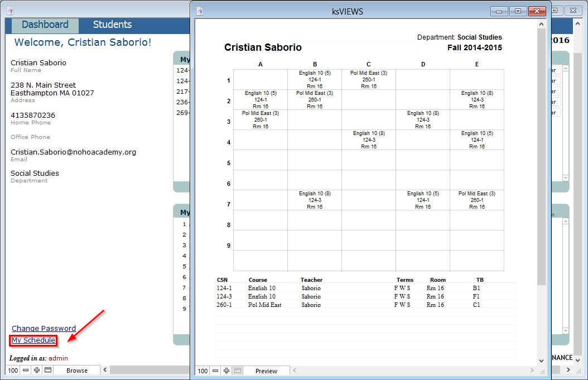588x380 pixels.
Task: Toggle the status toolbar icon beside Browse
Action: (x=48, y=370)
